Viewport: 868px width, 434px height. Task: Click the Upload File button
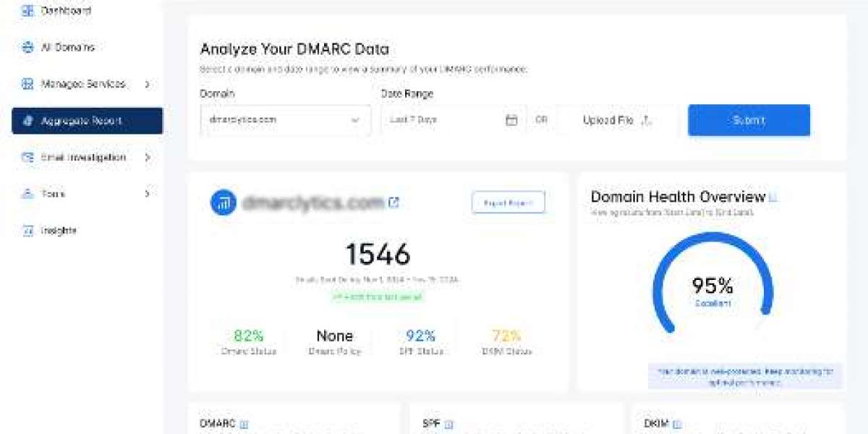click(x=618, y=120)
